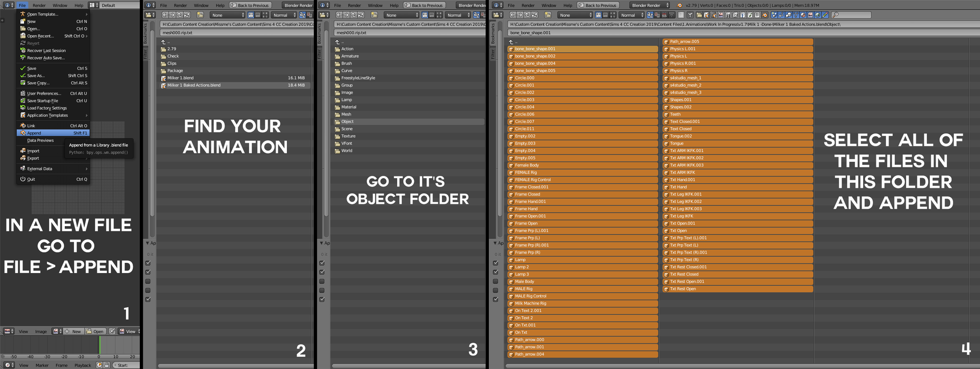Screen dimensions: 980x369
Task: Click forward arrow icon in panel 4 toolbar
Action: (x=520, y=15)
